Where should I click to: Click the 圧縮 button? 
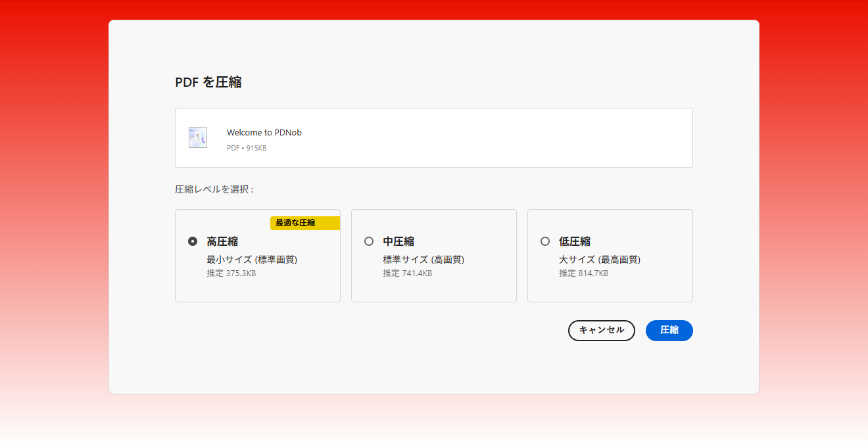(x=669, y=331)
